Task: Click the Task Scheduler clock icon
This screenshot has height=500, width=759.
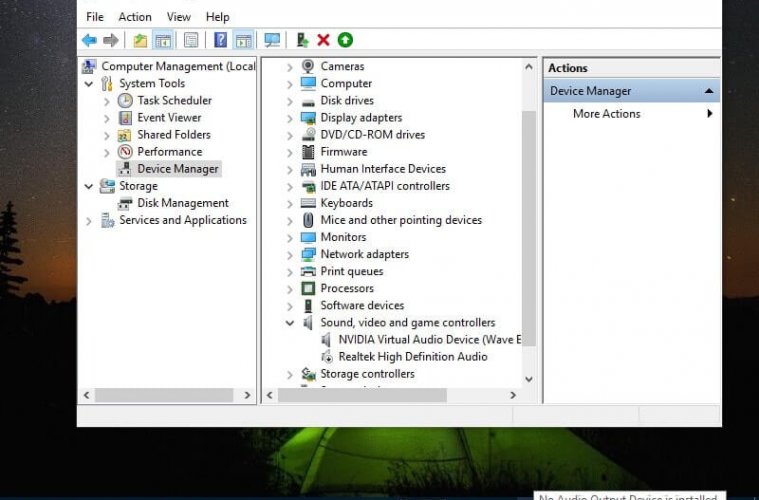Action: tap(125, 101)
